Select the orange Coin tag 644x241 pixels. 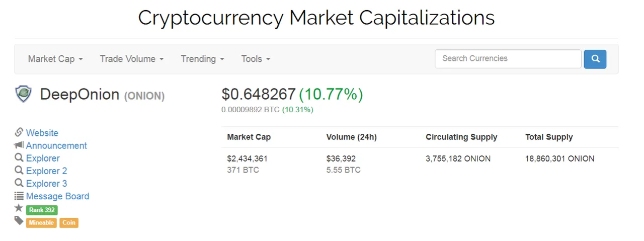coord(69,222)
